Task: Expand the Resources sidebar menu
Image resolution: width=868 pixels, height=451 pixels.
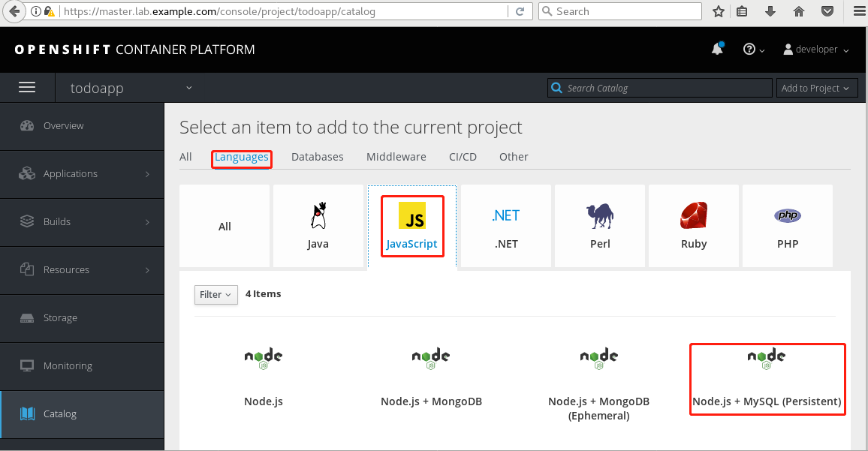Action: pyautogui.click(x=82, y=270)
